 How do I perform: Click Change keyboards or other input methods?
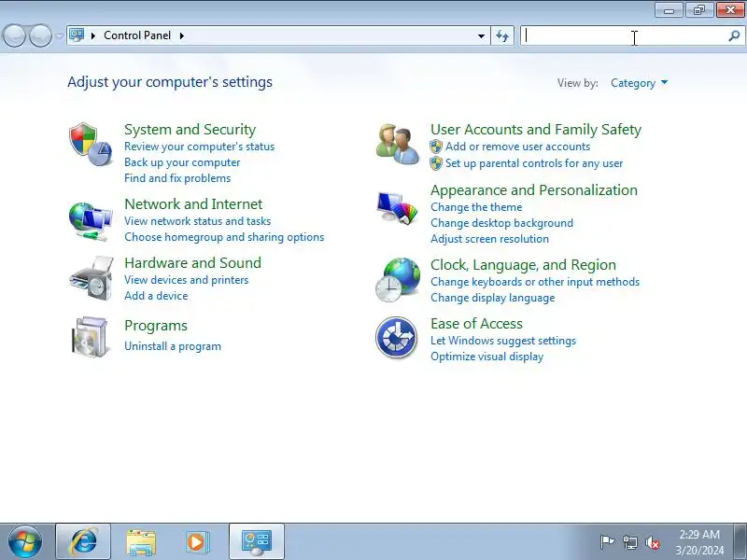pyautogui.click(x=535, y=282)
